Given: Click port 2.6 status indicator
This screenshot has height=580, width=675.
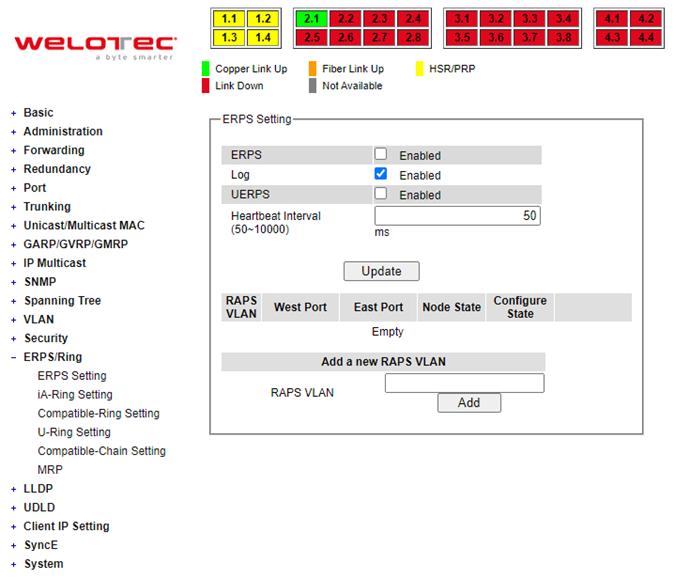Looking at the screenshot, I should (x=346, y=37).
